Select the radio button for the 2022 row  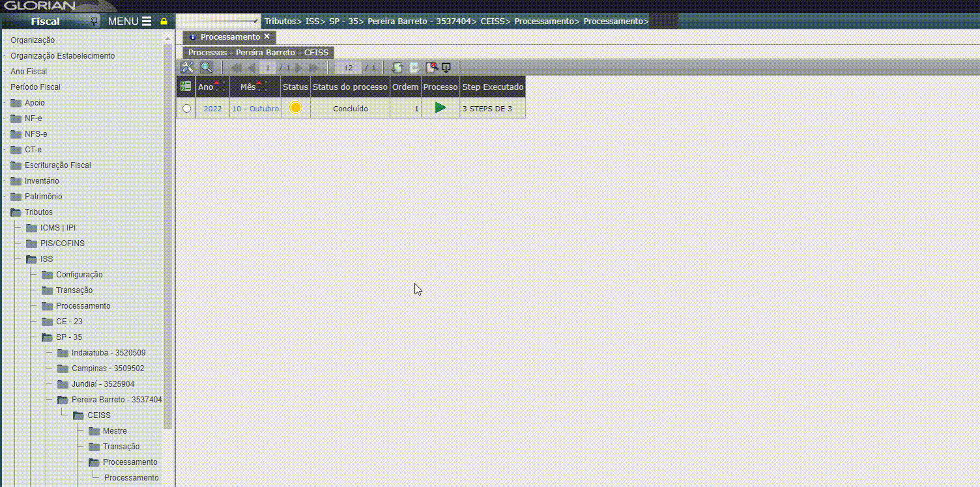click(187, 109)
